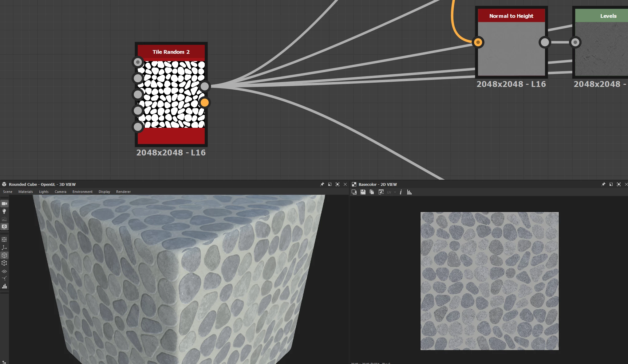Click the XYZ axes gizmo icon
628x364 pixels.
(4, 248)
